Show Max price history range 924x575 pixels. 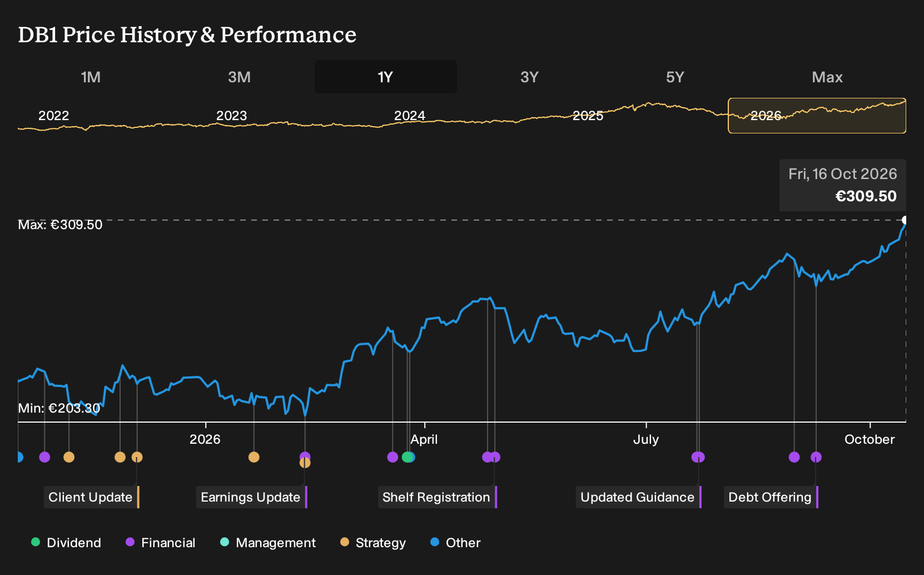(827, 77)
